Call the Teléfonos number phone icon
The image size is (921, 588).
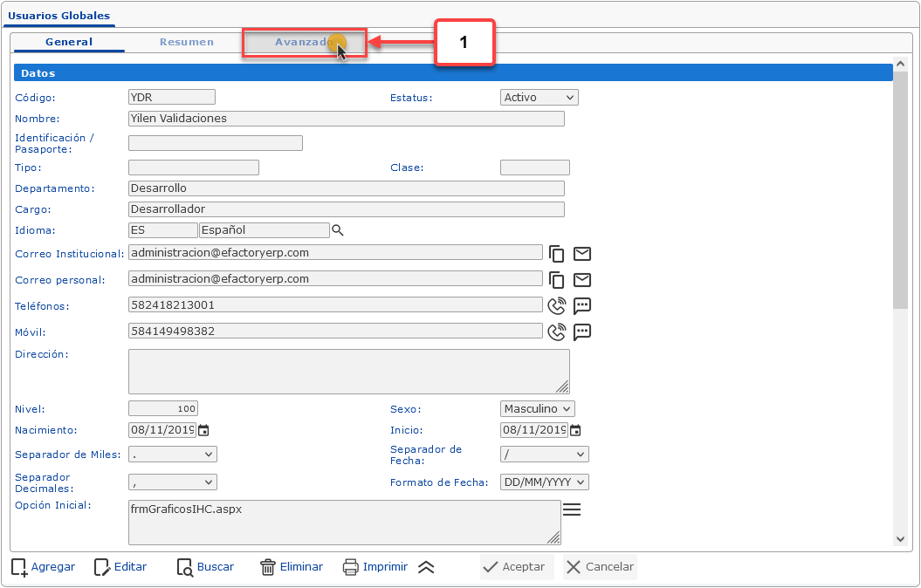click(x=556, y=305)
